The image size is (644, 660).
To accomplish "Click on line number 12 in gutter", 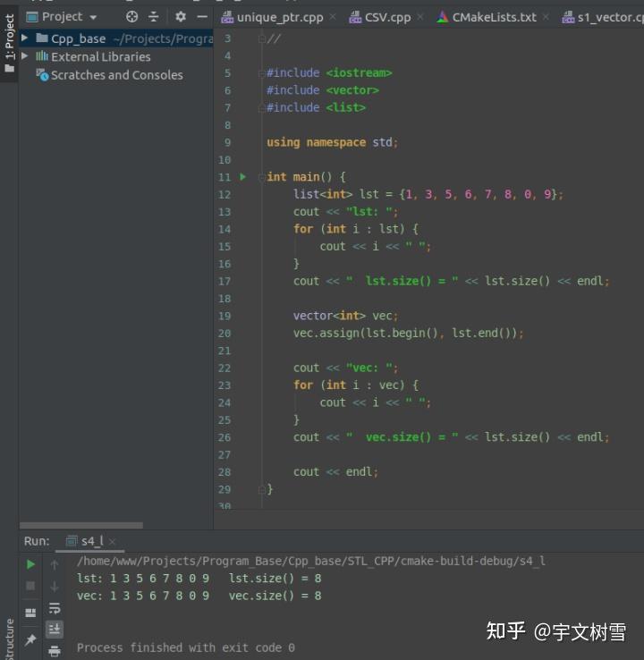I will click(225, 194).
